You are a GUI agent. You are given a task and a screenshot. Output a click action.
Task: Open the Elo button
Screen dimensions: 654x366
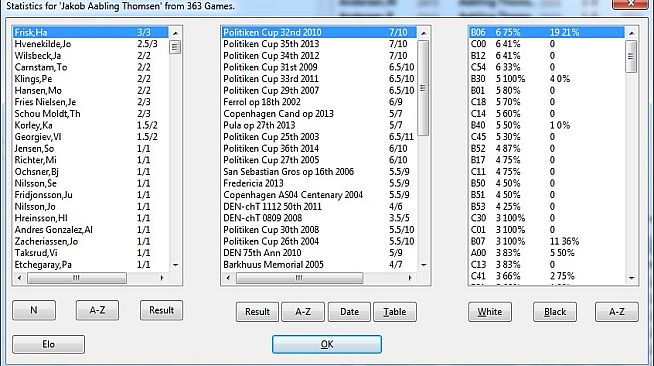tap(48, 344)
